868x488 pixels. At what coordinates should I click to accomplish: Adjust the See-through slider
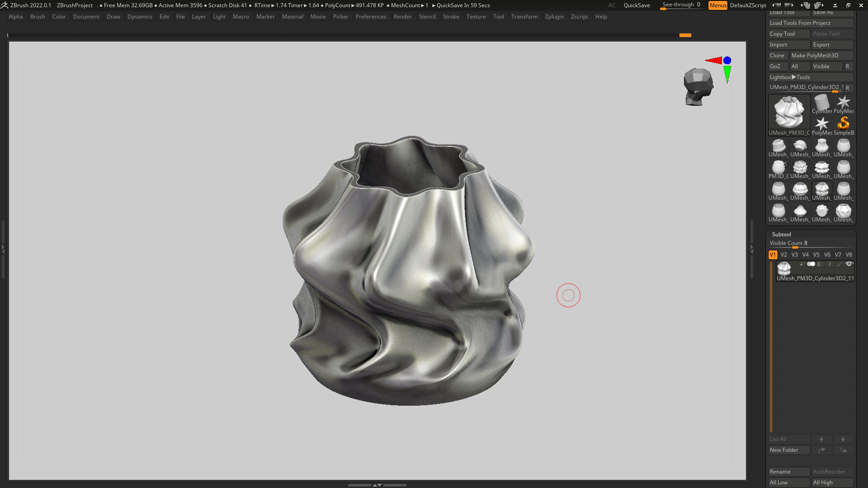[x=681, y=5]
